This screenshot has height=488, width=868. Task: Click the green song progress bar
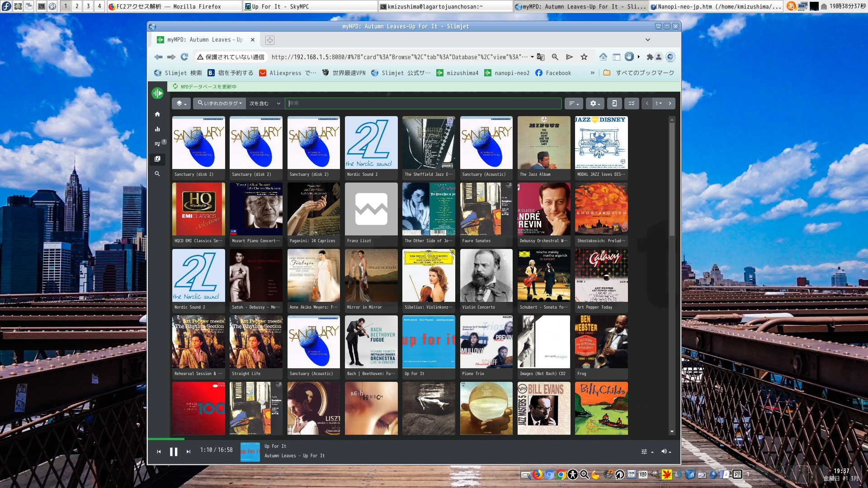coord(166,439)
